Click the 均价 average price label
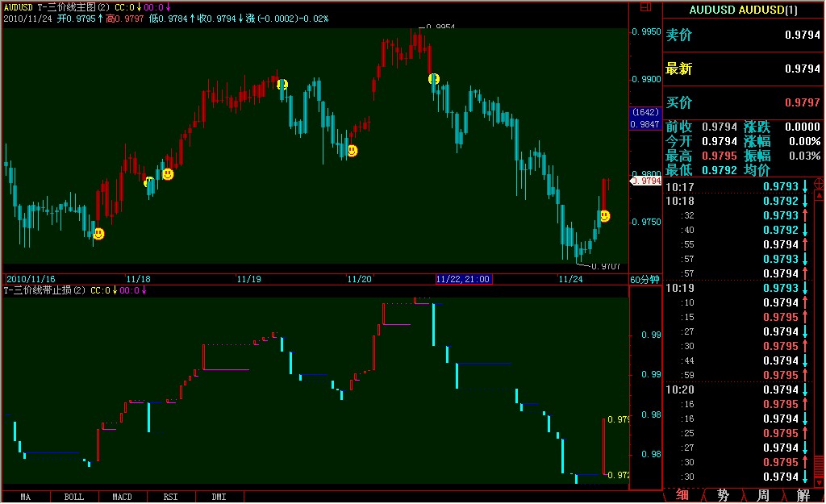The height and width of the screenshot is (504, 826). click(757, 171)
